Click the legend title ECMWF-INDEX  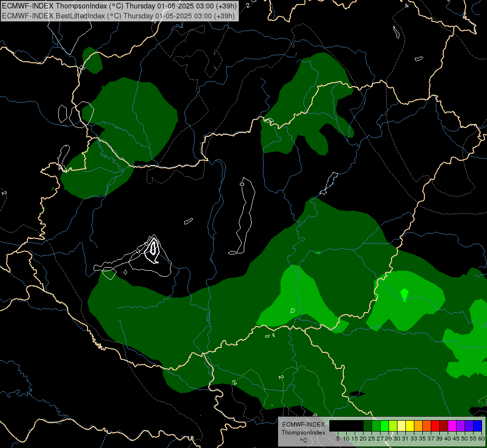303,425
